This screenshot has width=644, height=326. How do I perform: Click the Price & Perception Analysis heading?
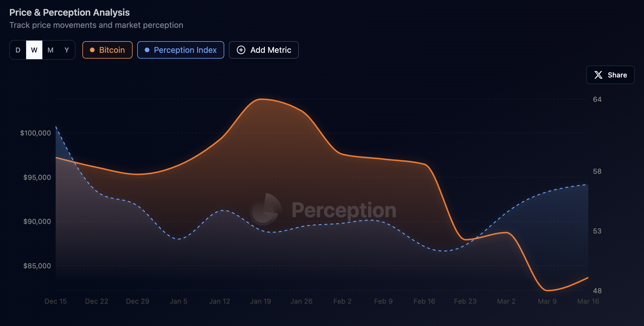[69, 12]
